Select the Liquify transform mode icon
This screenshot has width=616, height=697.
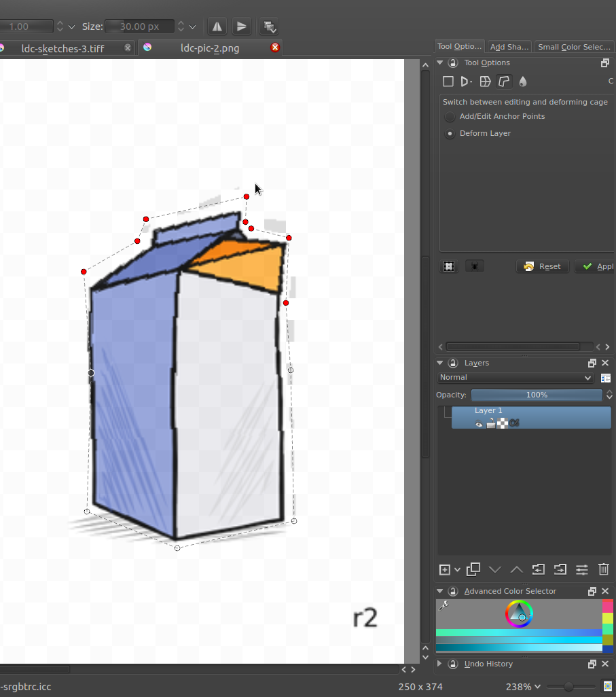[522, 82]
